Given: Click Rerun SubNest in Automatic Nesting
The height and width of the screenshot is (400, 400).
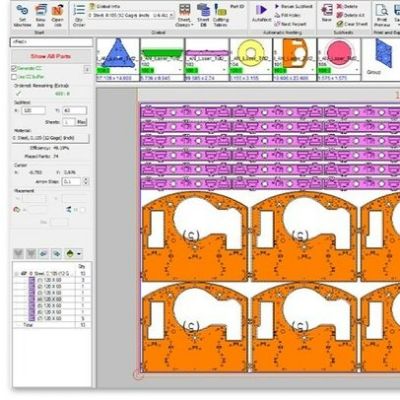Looking at the screenshot, I should tap(294, 6).
